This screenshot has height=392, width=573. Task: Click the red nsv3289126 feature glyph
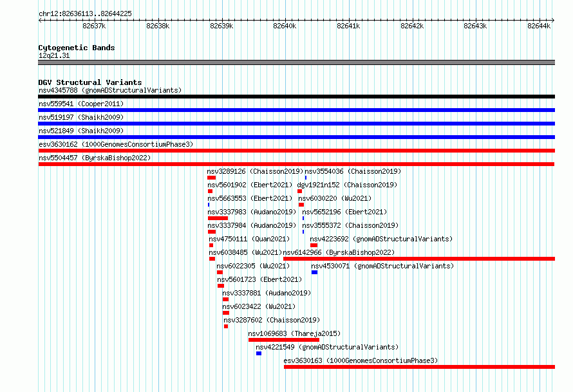click(x=212, y=178)
